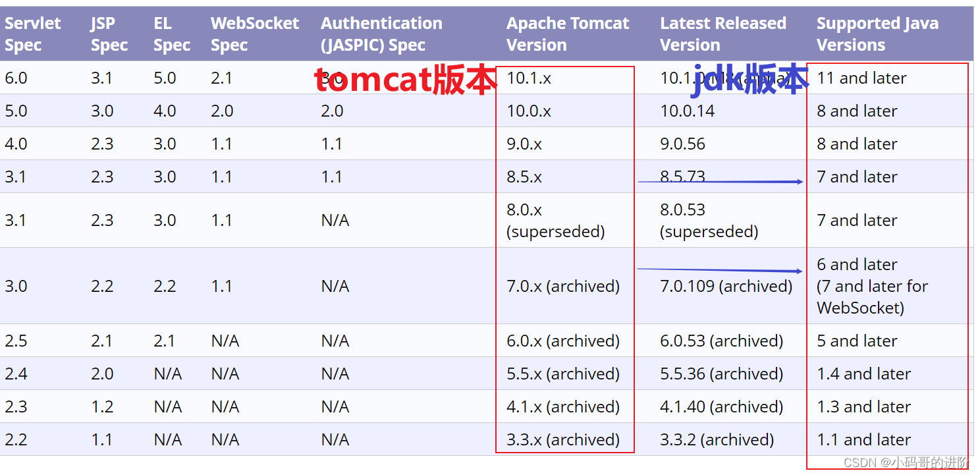Click the Supported Java Versions header
Image resolution: width=980 pixels, height=475 pixels.
(877, 34)
